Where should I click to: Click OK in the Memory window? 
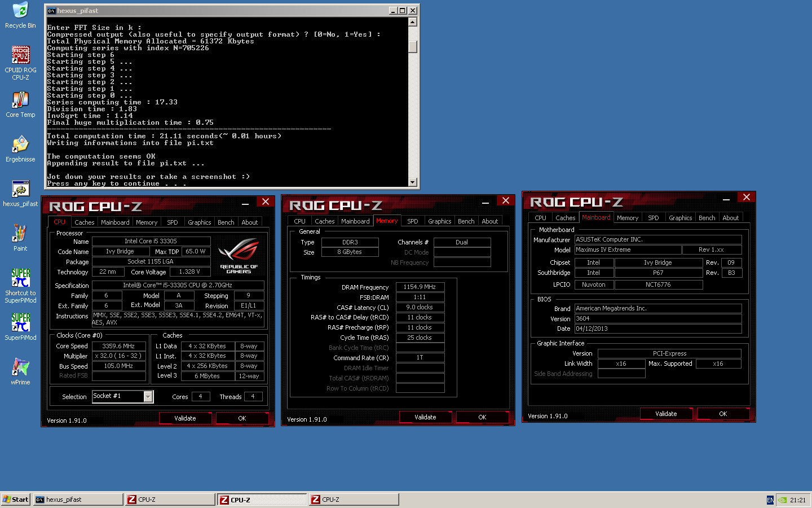(x=482, y=417)
